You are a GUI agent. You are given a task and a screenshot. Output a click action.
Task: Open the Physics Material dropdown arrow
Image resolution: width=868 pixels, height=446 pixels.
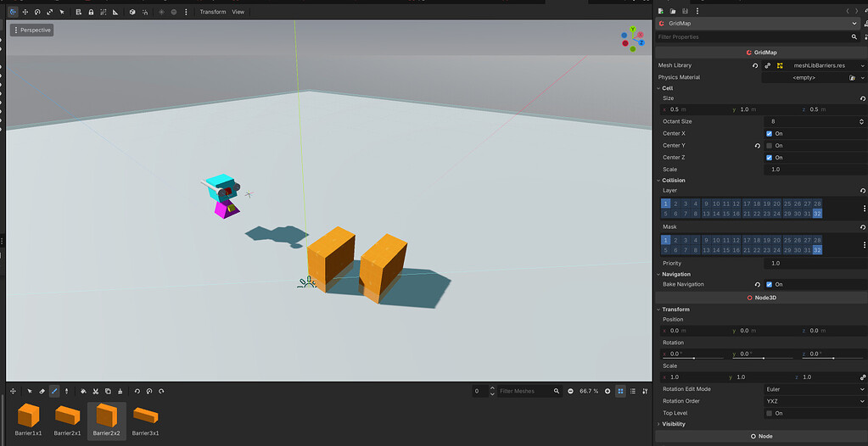click(862, 77)
